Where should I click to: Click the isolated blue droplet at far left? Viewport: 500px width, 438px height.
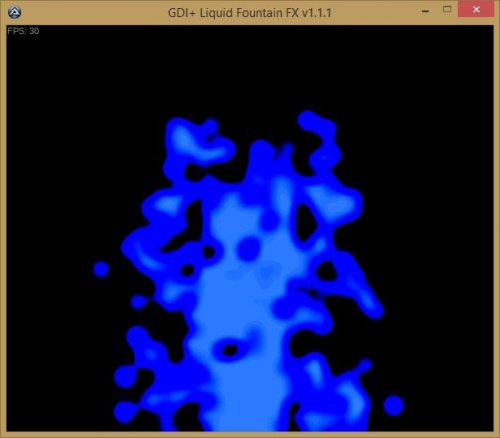pos(101,269)
